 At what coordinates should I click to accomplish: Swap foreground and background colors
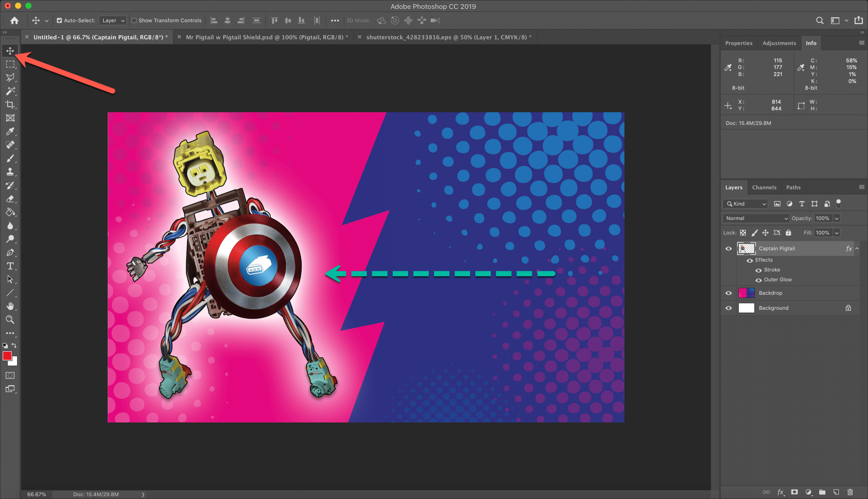point(14,345)
